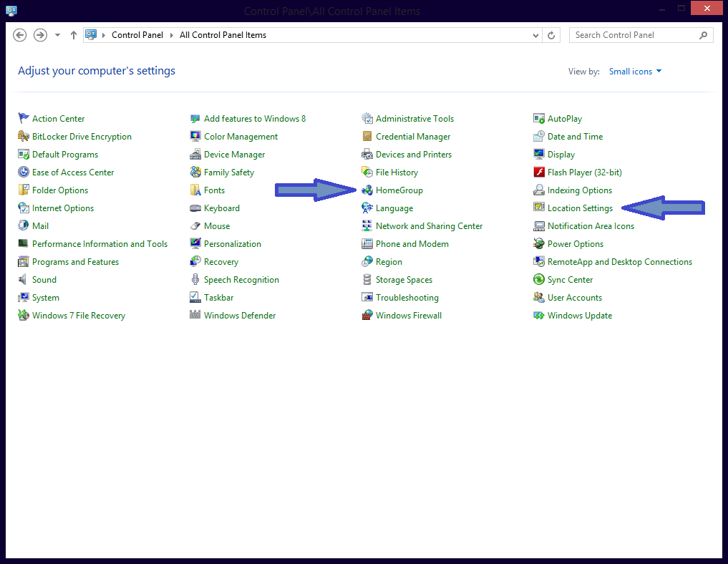
Task: Open Notification Area Icons link
Action: pos(591,225)
